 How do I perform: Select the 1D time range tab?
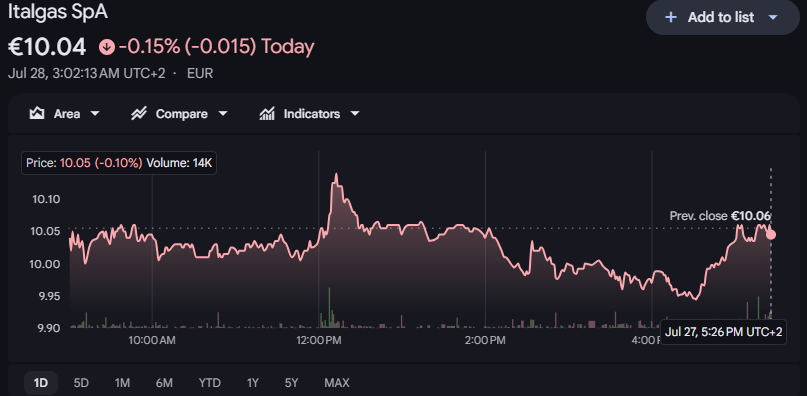pos(41,383)
